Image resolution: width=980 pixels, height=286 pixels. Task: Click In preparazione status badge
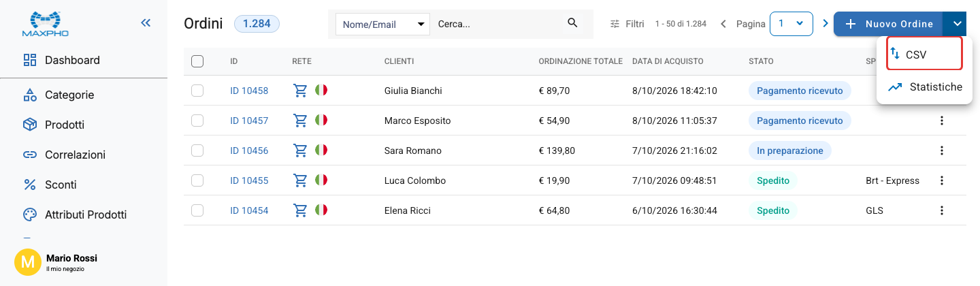789,150
